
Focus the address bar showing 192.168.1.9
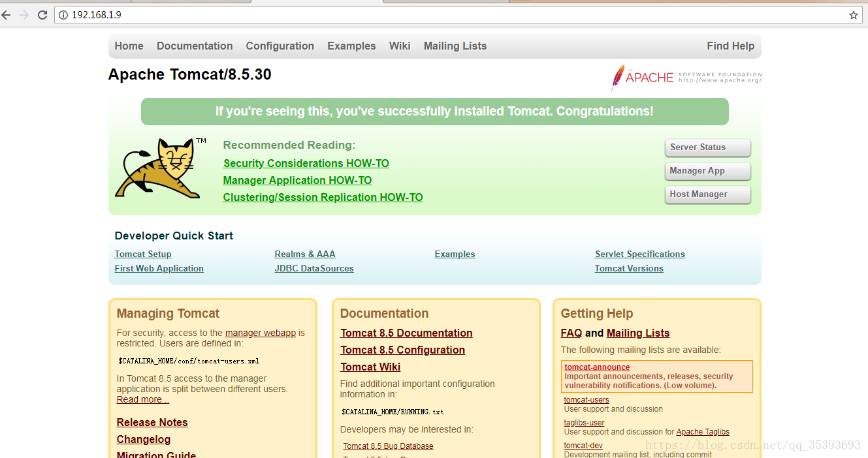(x=457, y=14)
